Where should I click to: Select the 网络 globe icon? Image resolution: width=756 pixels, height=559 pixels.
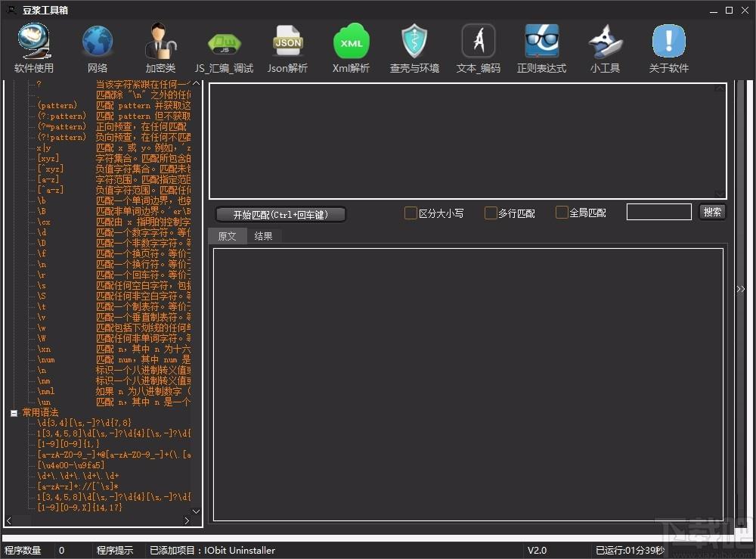[98, 48]
